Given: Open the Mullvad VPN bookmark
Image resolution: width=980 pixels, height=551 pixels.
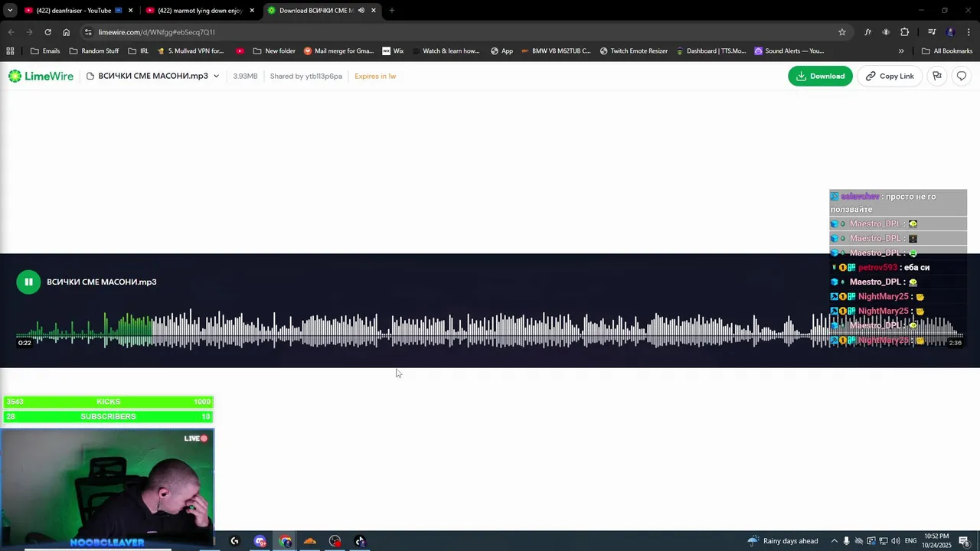Looking at the screenshot, I should (x=190, y=51).
